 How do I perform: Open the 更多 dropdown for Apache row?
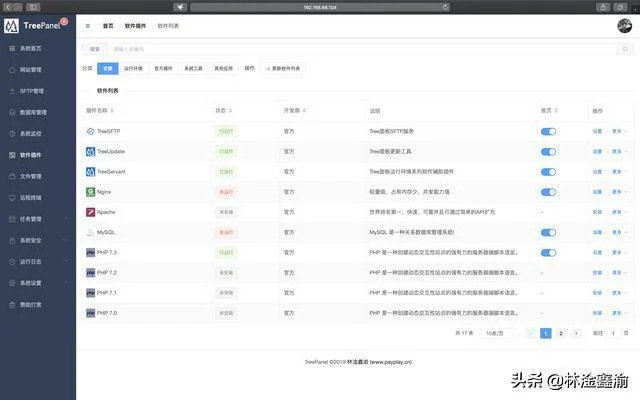click(x=619, y=212)
